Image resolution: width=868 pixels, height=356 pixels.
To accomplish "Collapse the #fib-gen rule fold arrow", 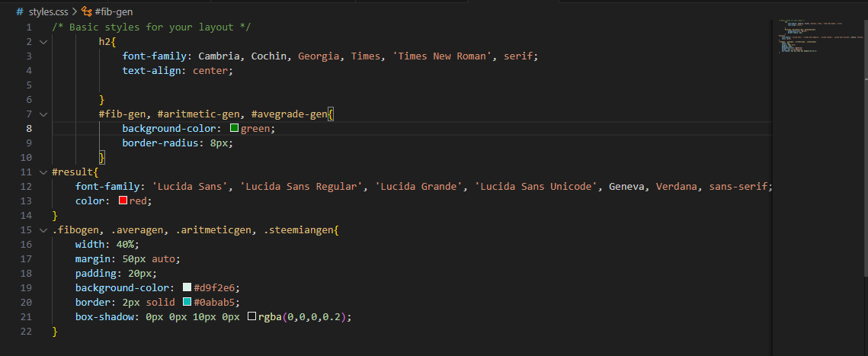I will click(43, 114).
